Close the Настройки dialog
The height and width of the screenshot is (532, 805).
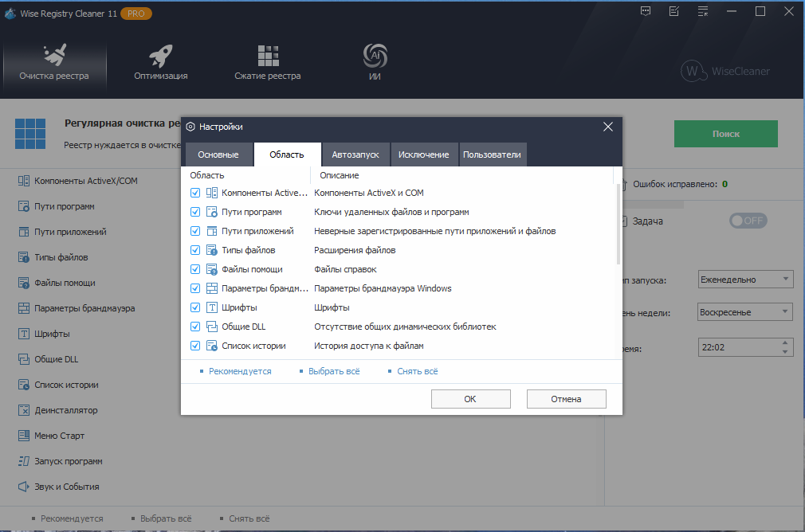pyautogui.click(x=608, y=127)
